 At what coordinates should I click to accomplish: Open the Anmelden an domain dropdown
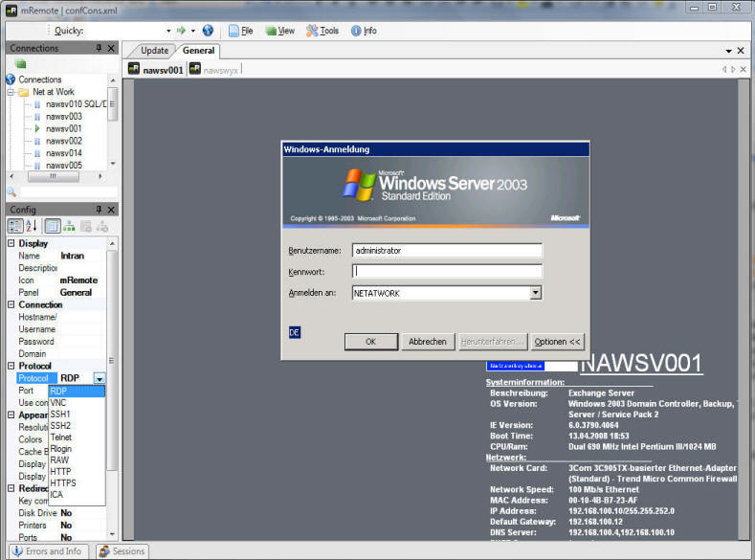point(536,293)
